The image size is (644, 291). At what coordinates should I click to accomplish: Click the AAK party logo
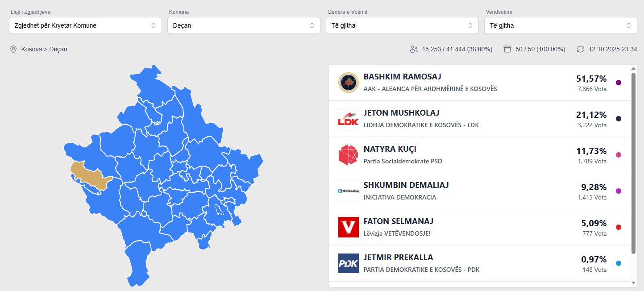pyautogui.click(x=348, y=83)
